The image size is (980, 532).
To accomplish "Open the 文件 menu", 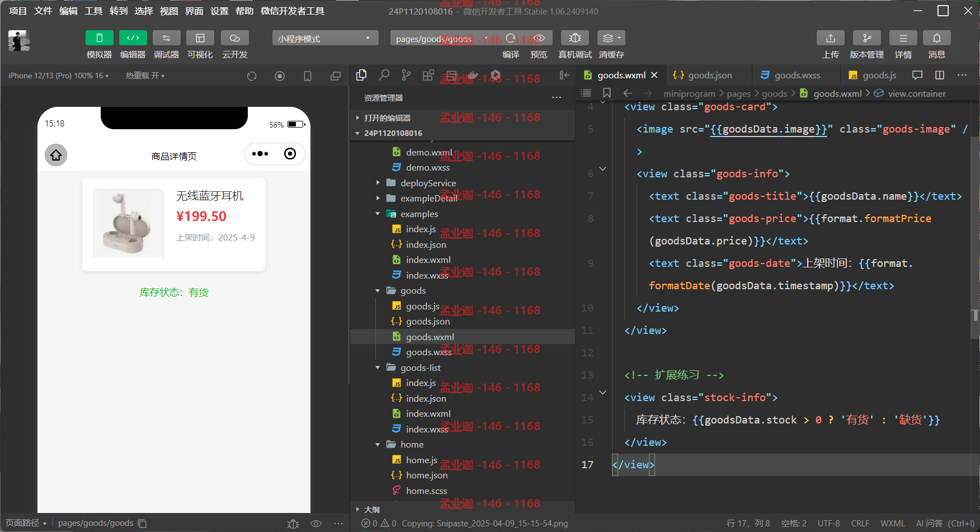I will point(43,11).
